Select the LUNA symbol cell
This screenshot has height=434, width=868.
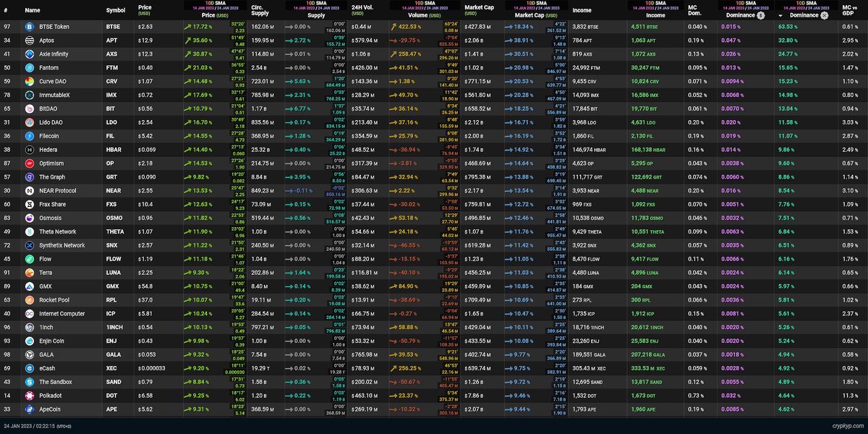114,273
